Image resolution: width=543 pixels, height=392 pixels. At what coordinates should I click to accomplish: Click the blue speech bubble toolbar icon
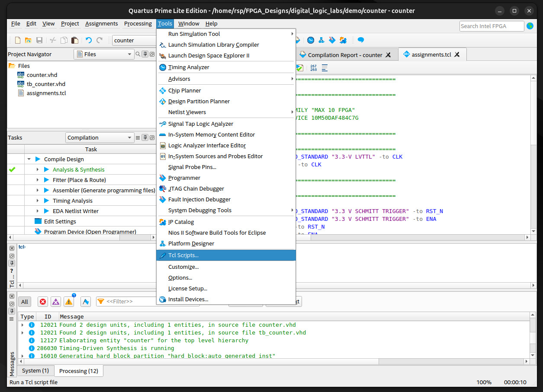[360, 40]
